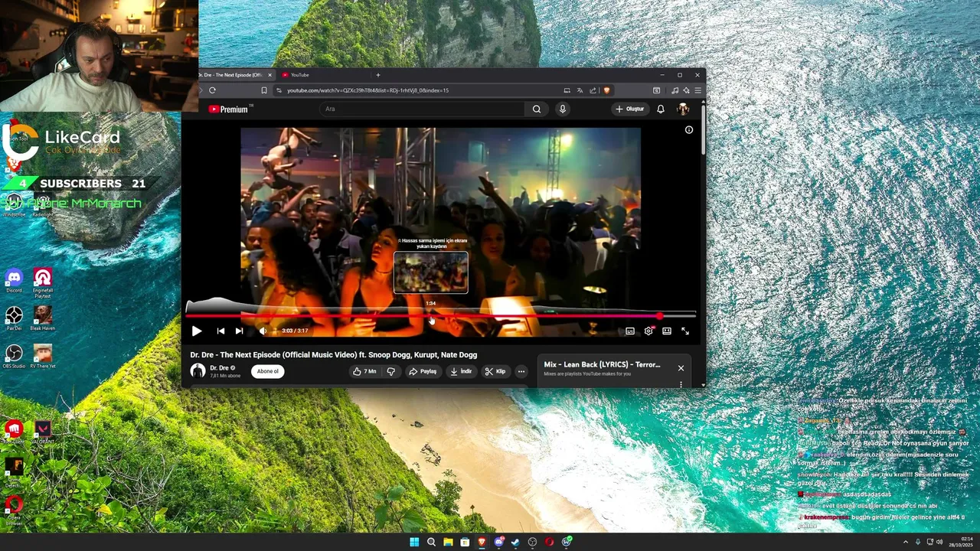Screen dimensions: 980x551
Task: Enter fullscreen in the video player
Action: tap(685, 331)
